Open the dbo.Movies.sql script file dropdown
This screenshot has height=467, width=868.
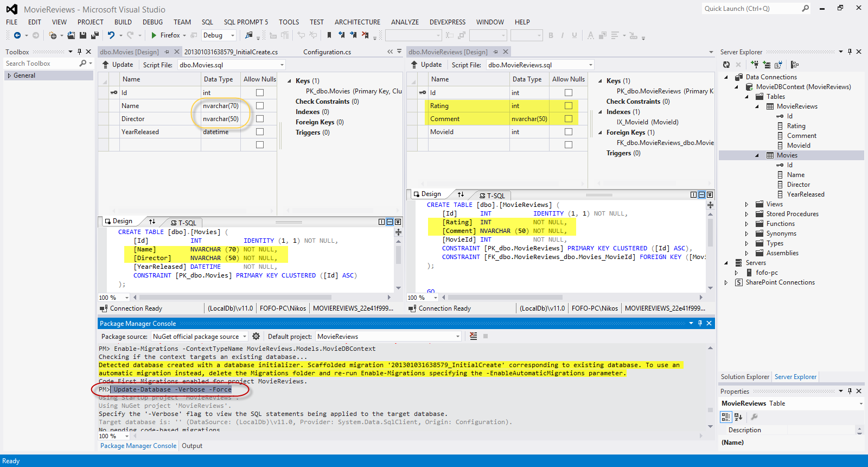tap(282, 65)
